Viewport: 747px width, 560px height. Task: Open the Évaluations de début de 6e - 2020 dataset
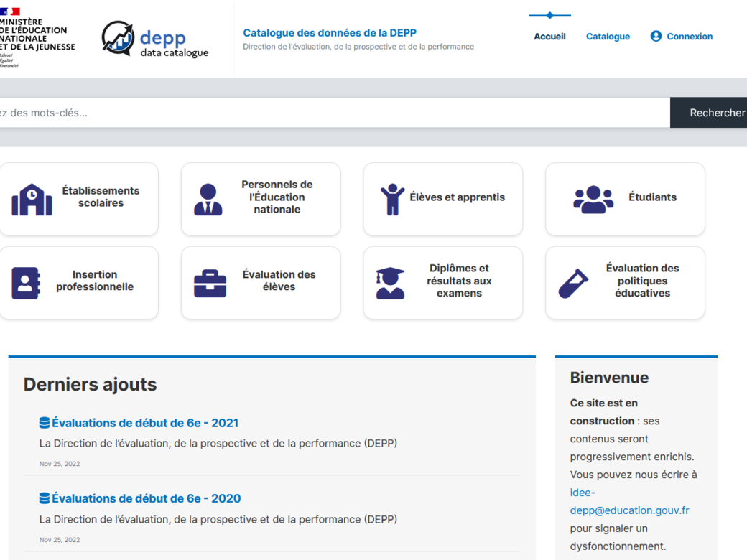[147, 498]
